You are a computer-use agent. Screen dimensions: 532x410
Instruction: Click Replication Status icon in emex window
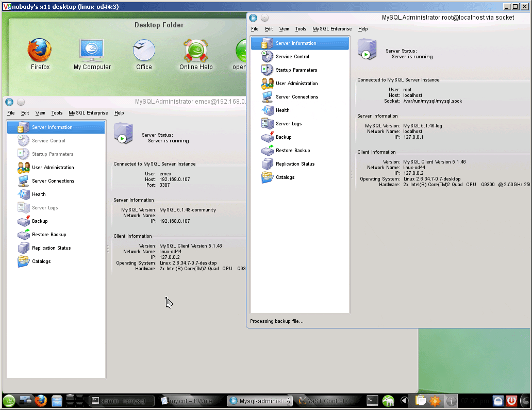pos(23,248)
